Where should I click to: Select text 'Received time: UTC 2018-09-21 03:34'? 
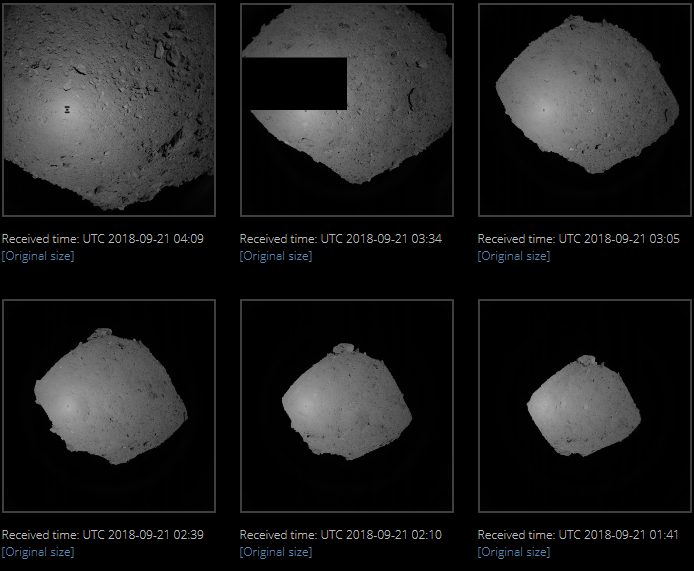coord(341,239)
